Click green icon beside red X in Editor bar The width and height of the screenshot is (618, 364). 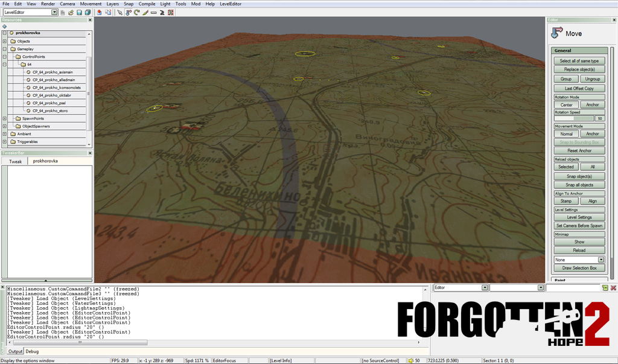pos(605,288)
